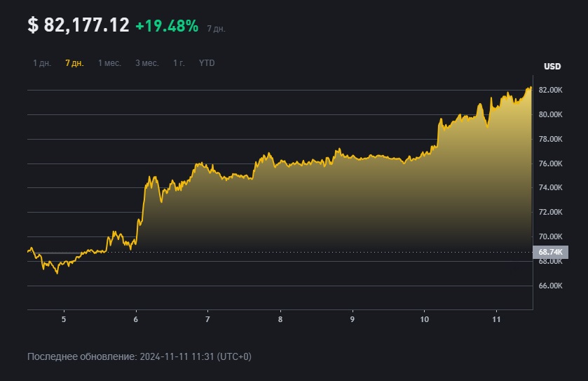Click the 82.00K axis label
The height and width of the screenshot is (381, 588).
pyautogui.click(x=551, y=91)
